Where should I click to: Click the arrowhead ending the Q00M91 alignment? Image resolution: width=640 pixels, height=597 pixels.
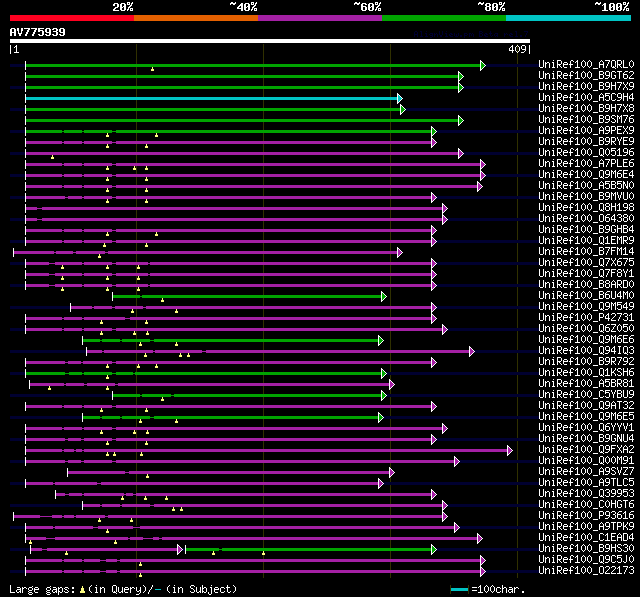pyautogui.click(x=457, y=462)
